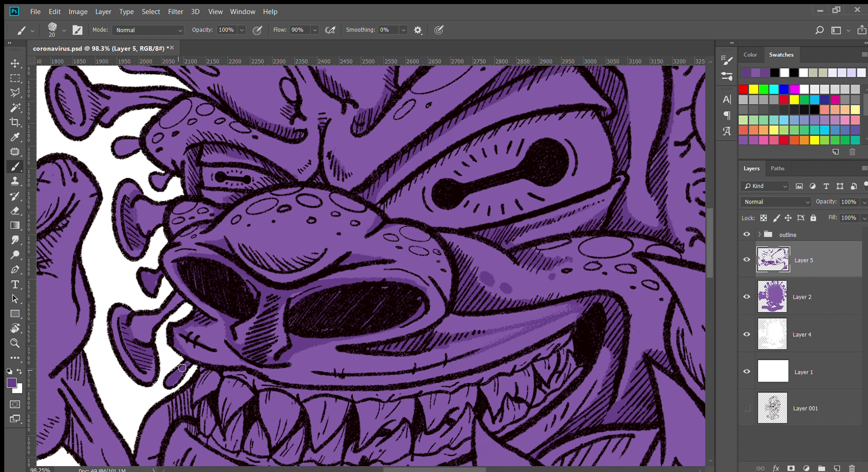This screenshot has height=472, width=868.
Task: Choose the Clone Stamp tool
Action: pyautogui.click(x=15, y=181)
